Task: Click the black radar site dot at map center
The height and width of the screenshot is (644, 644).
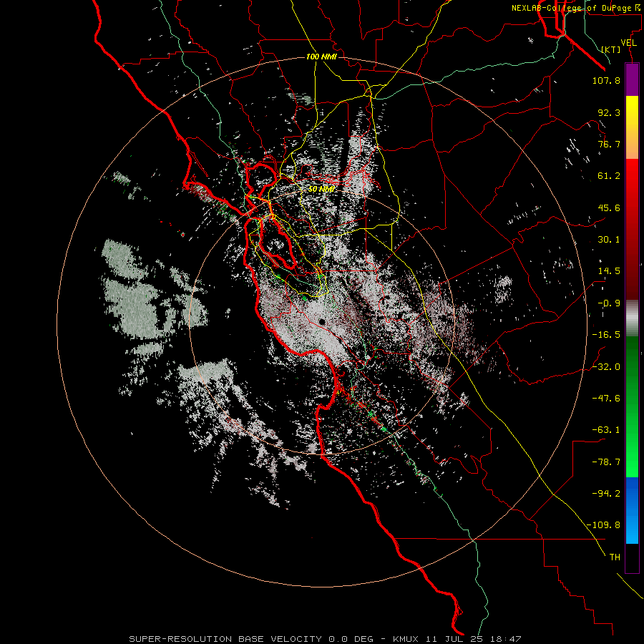Action: click(x=322, y=321)
